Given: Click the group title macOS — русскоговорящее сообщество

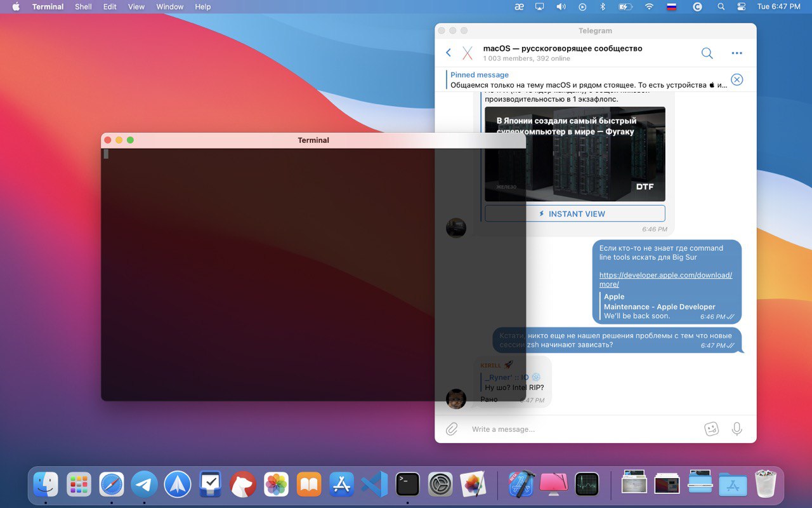Looking at the screenshot, I should coord(563,48).
